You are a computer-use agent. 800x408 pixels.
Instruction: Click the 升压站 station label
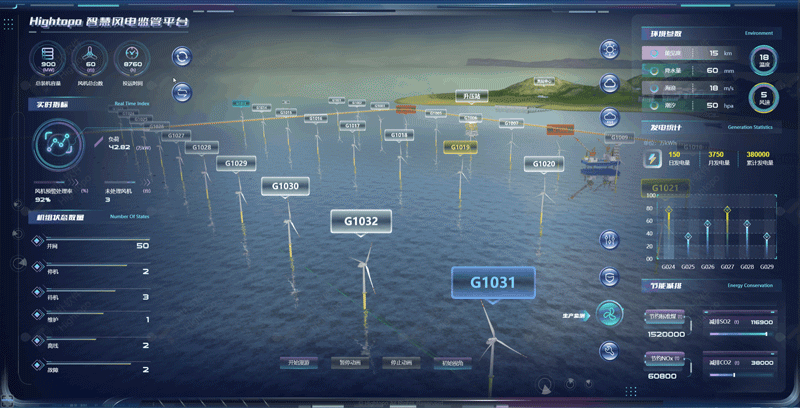[471, 96]
